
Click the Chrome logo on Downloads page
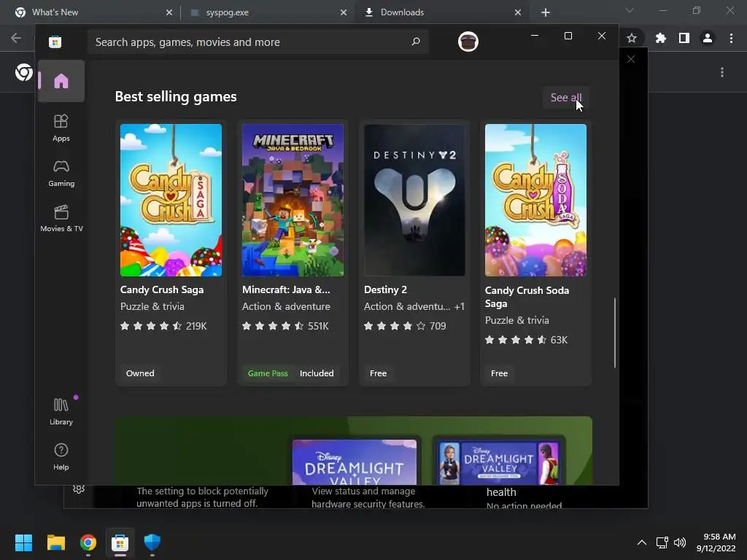[x=24, y=72]
